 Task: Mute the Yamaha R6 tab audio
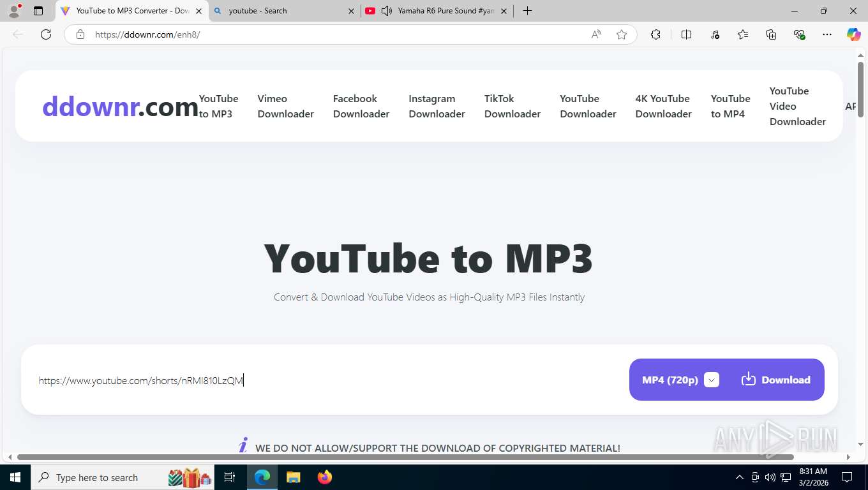pos(386,11)
